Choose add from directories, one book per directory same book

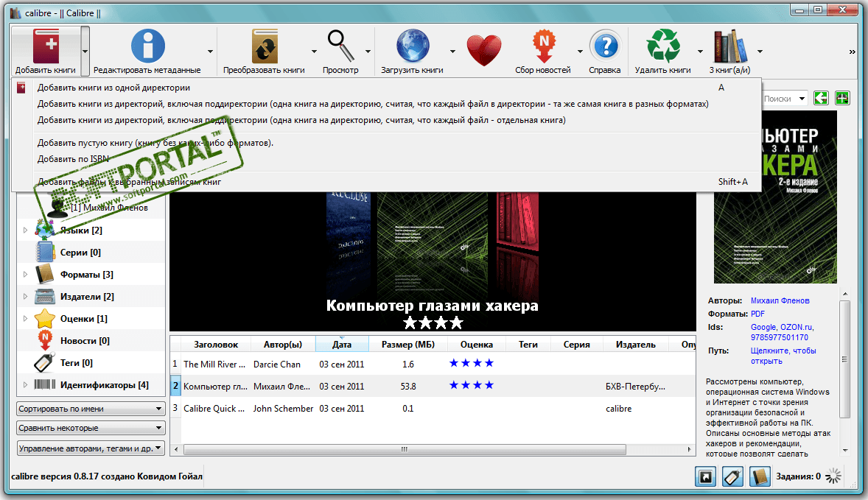[x=386, y=104]
